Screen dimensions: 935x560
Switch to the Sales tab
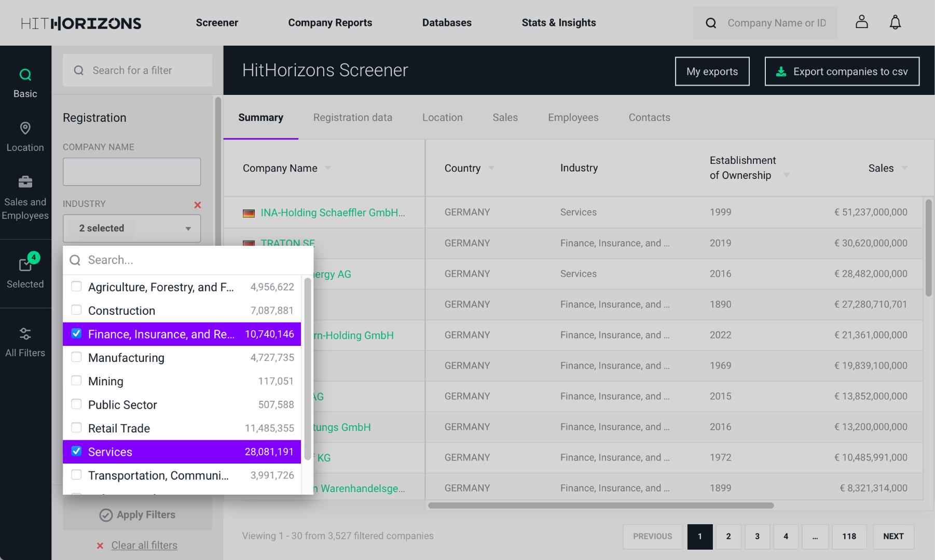pyautogui.click(x=505, y=118)
